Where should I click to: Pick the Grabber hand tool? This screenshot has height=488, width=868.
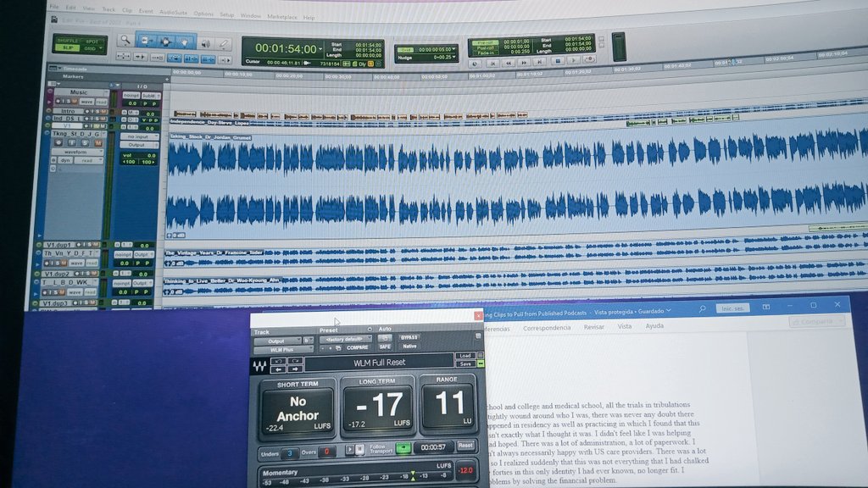[185, 42]
